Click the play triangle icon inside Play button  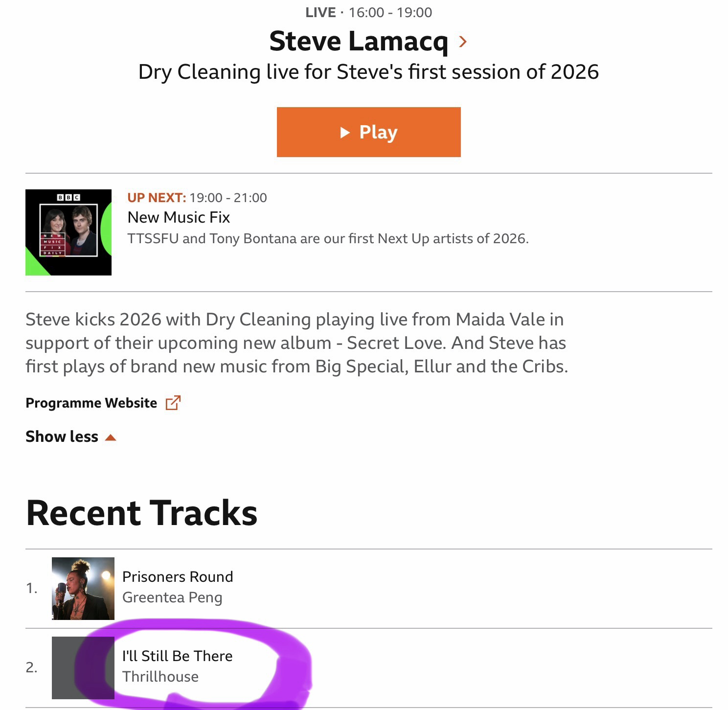[345, 133]
